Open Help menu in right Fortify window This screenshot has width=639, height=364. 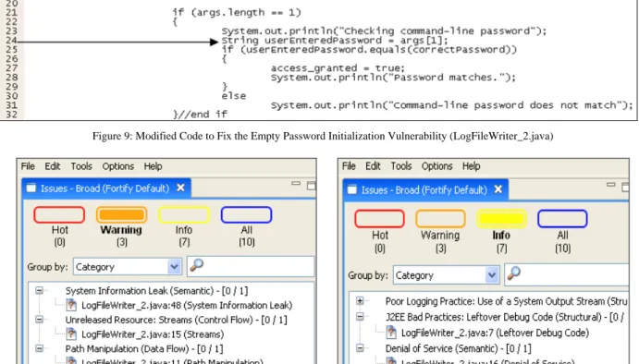(x=471, y=166)
